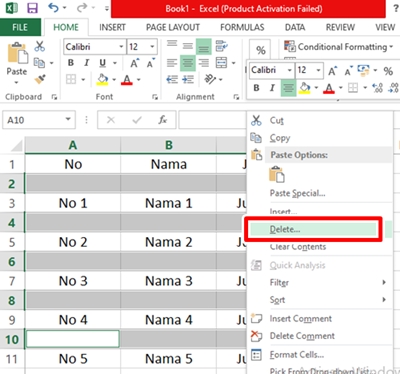Select row header 6
This screenshot has width=400, height=374.
12,262
